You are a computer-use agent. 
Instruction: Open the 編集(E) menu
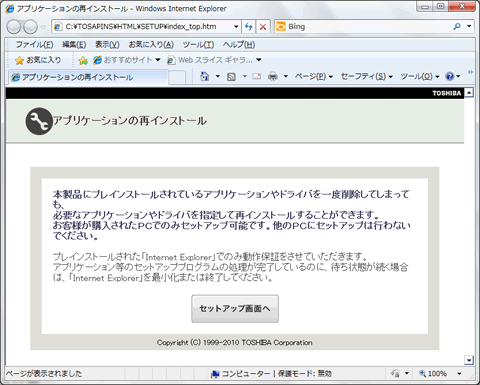click(x=74, y=45)
